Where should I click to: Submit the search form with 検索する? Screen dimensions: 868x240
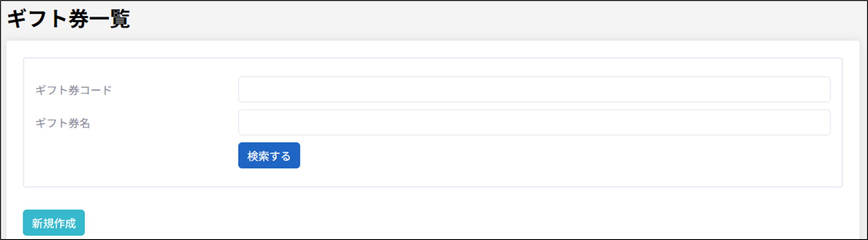pyautogui.click(x=269, y=156)
